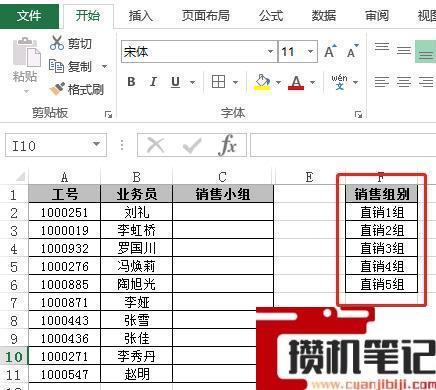This screenshot has width=436, height=390.
Task: Align text right icon
Action: coord(426,82)
